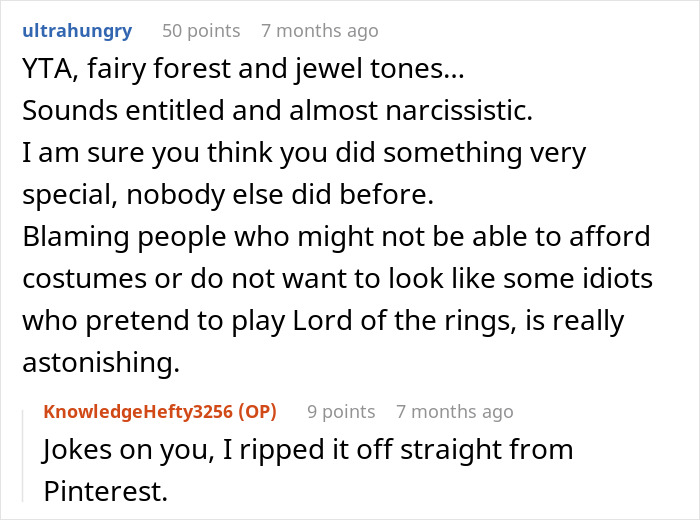Open the ultrahungry user profile link
This screenshot has width=700, height=520.
tap(75, 31)
